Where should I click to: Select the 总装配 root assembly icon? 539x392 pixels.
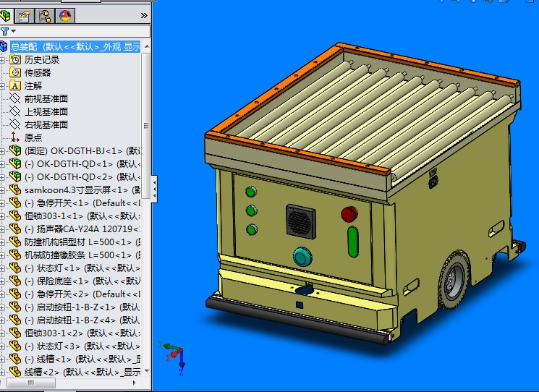click(4, 46)
